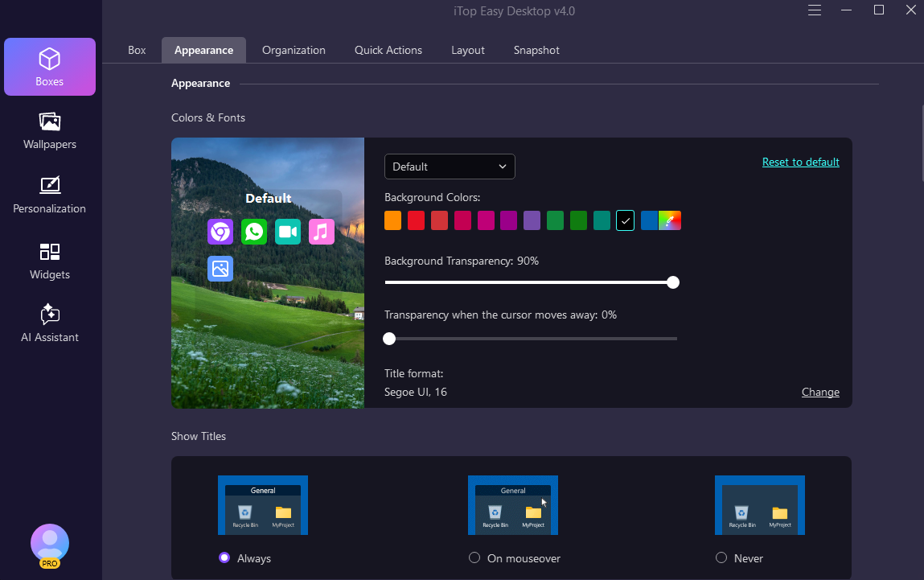The height and width of the screenshot is (580, 924).
Task: Click the Background Transparency slider handle
Action: coord(673,282)
